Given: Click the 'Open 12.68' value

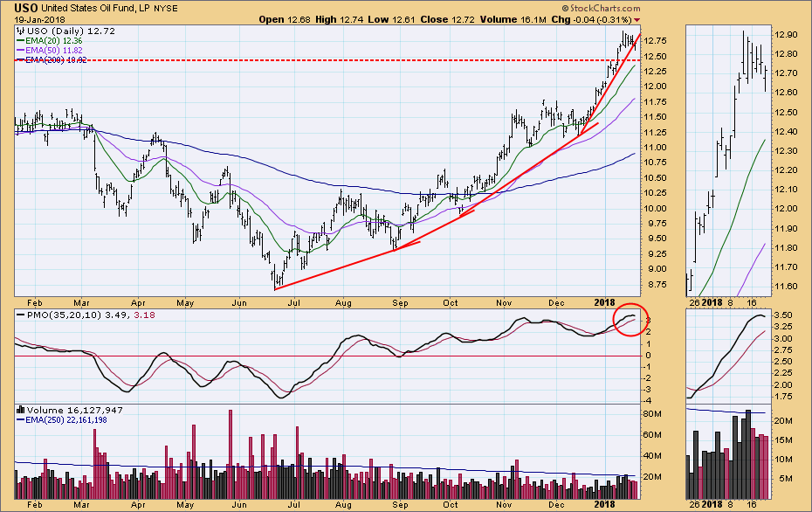Looking at the screenshot, I should point(285,20).
